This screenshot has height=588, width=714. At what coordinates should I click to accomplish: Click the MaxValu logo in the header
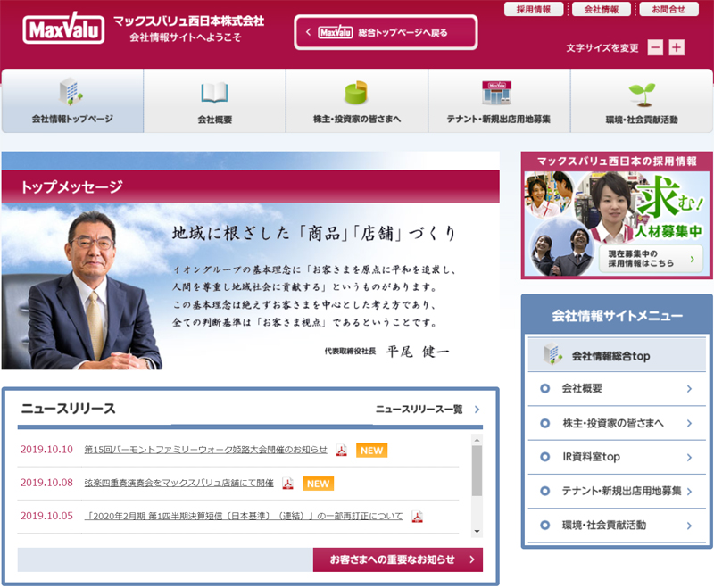point(63,29)
